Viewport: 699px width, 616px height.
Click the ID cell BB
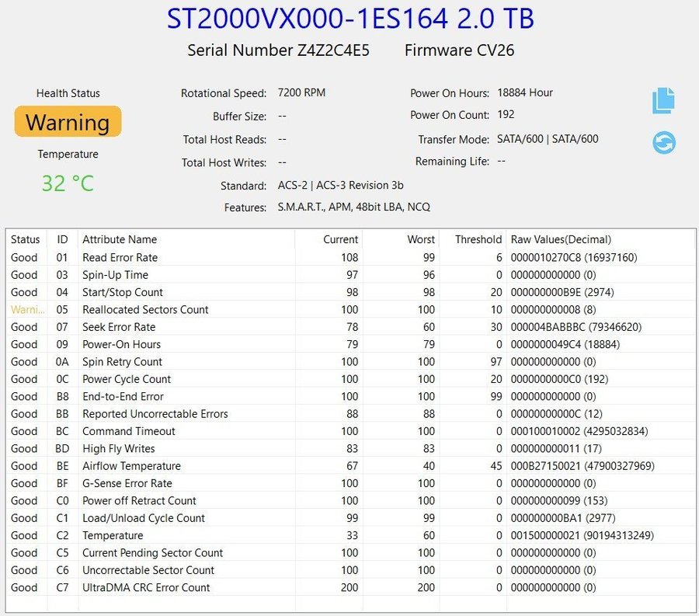[x=62, y=413]
